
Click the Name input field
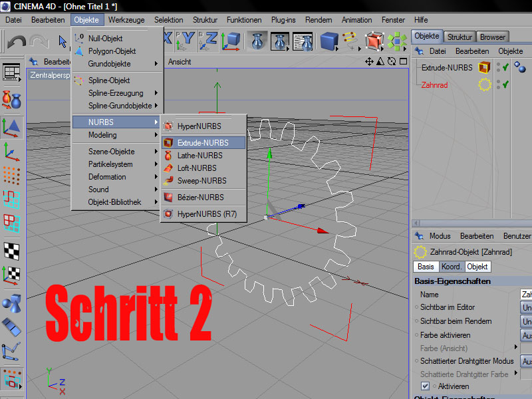point(526,294)
